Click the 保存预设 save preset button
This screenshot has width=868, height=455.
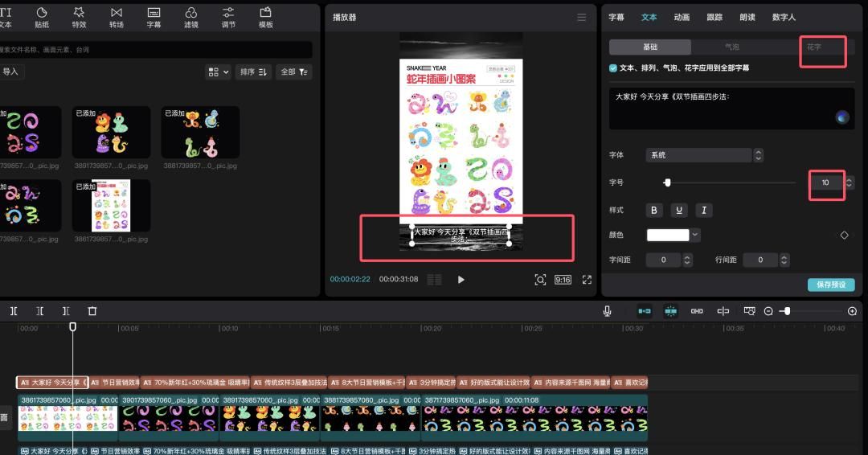click(x=831, y=285)
